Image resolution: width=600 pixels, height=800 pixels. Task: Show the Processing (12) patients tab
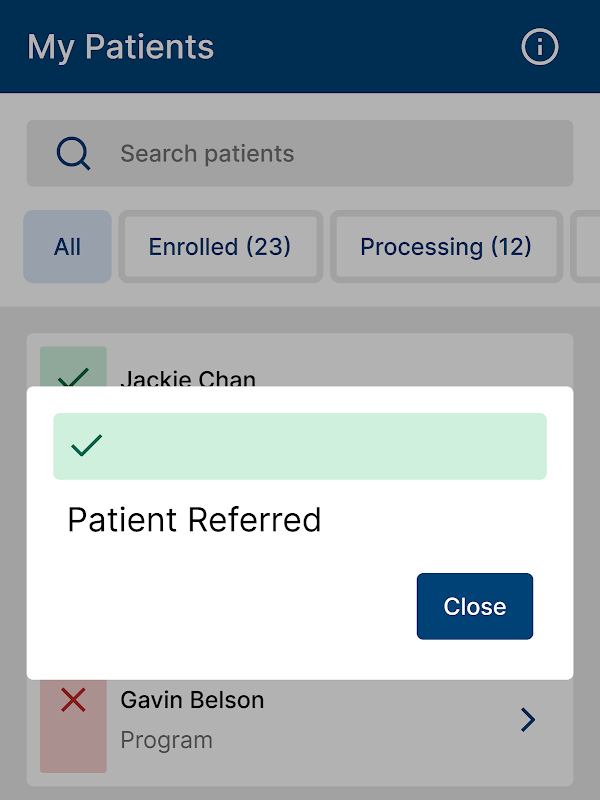click(445, 246)
